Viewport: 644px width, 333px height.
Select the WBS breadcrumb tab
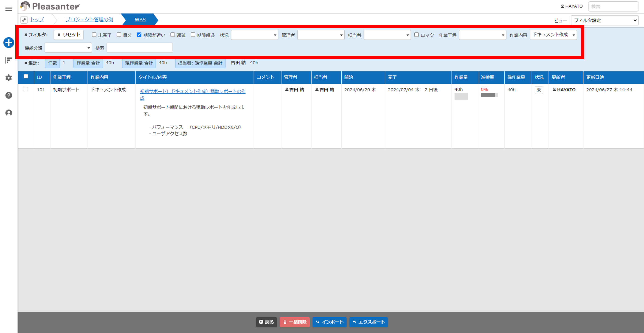(x=140, y=20)
